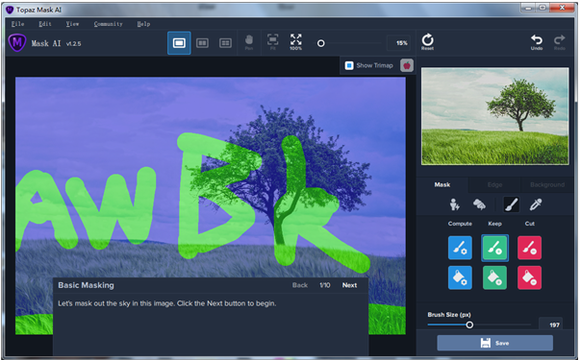
Task: Click Next in Basic Masking tutorial
Action: (349, 285)
